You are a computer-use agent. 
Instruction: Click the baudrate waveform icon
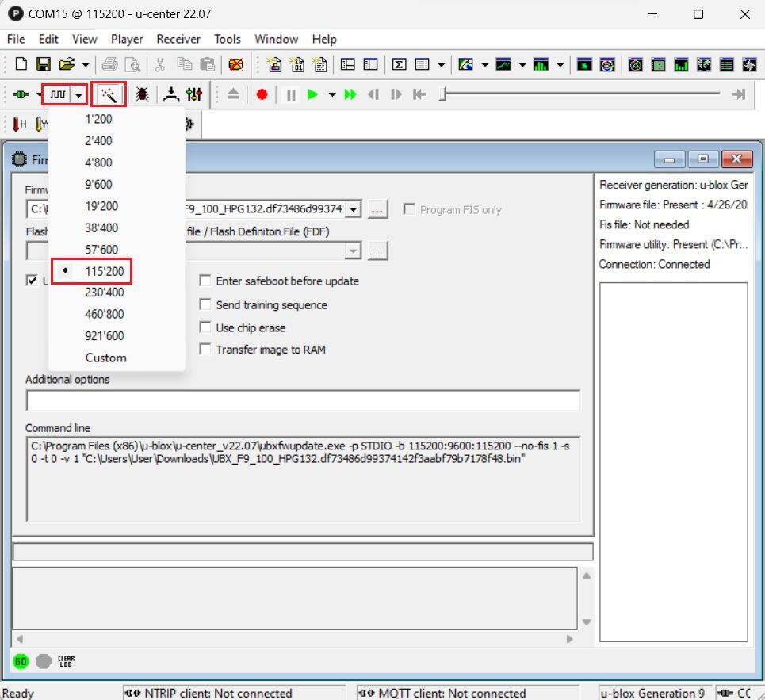tap(57, 94)
